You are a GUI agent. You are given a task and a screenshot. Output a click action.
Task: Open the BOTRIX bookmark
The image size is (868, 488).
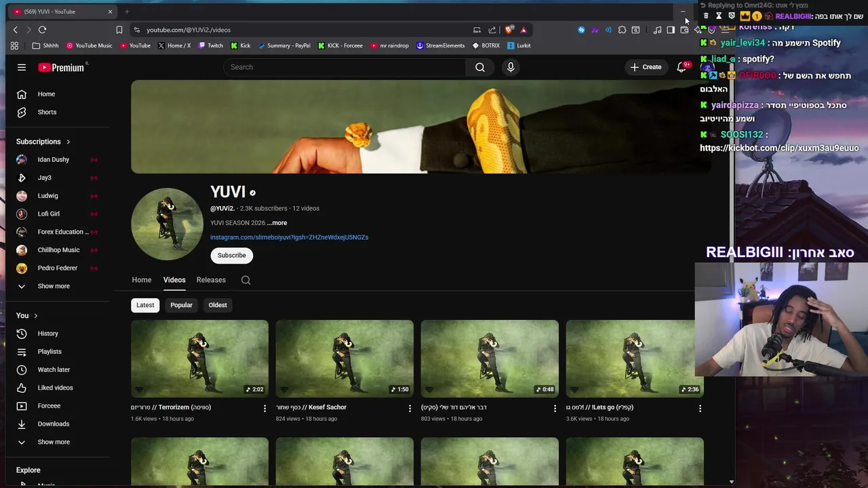(486, 45)
